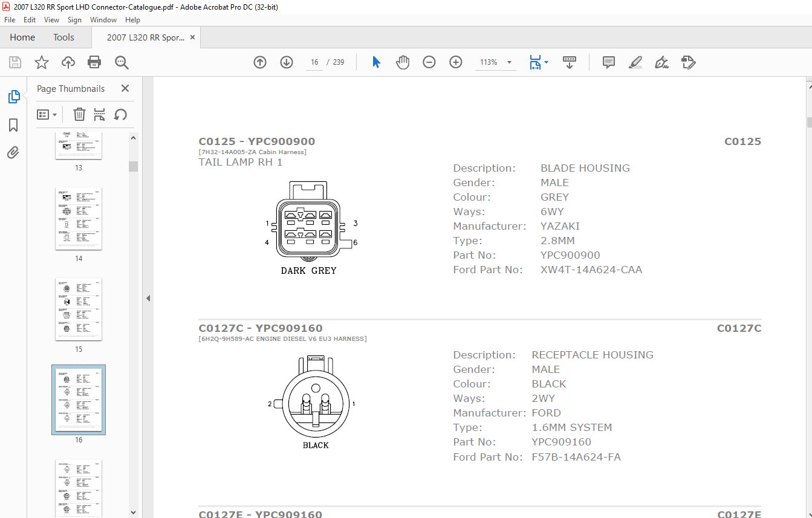Open the View menu

(52, 20)
